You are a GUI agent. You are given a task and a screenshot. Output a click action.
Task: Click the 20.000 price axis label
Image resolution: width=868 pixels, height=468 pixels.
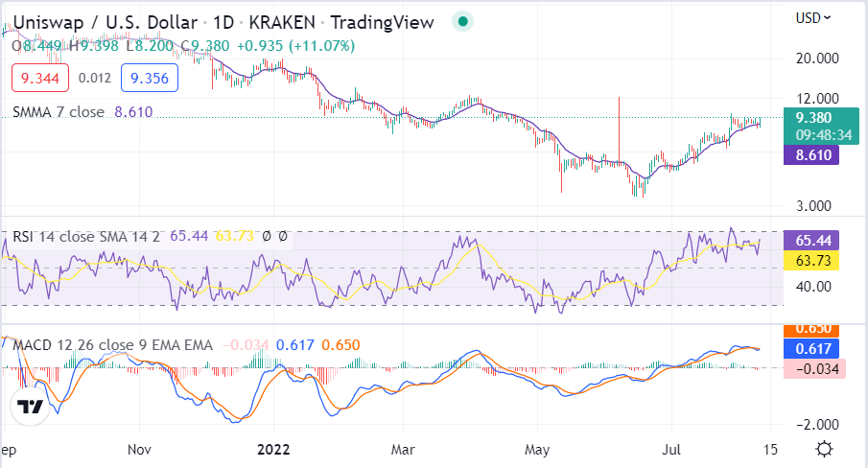point(817,58)
